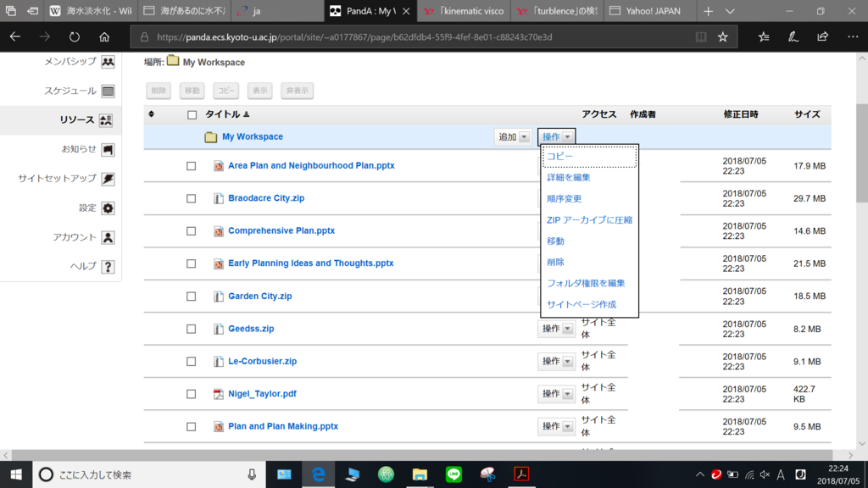868x488 pixels.
Task: Open the membership people icon in sidebar
Action: (x=108, y=61)
